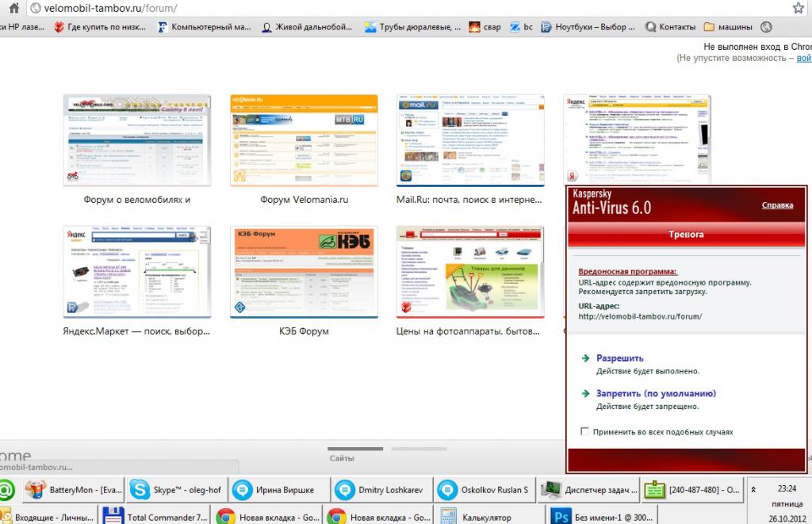812x524 pixels.
Task: Switch to second page indicator bar
Action: click(x=419, y=449)
